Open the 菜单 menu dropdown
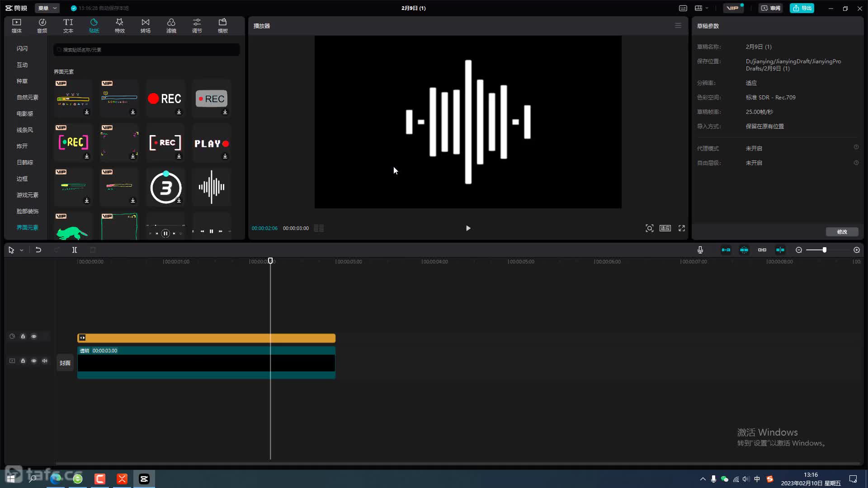Viewport: 868px width, 488px height. click(x=47, y=8)
